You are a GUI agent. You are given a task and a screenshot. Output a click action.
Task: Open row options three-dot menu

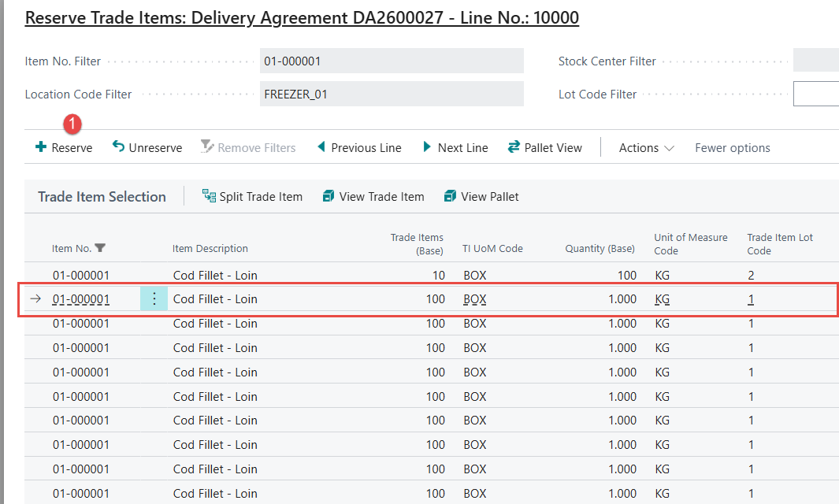(154, 299)
